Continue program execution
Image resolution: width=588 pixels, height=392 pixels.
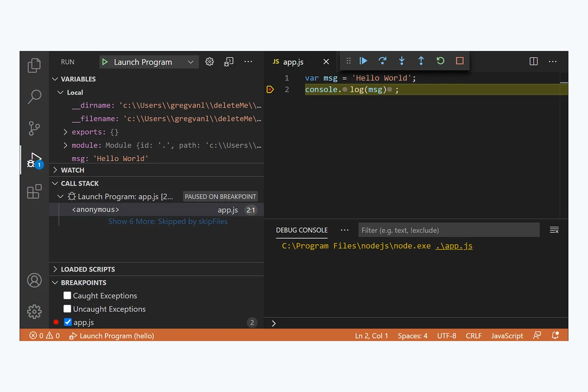(x=363, y=61)
